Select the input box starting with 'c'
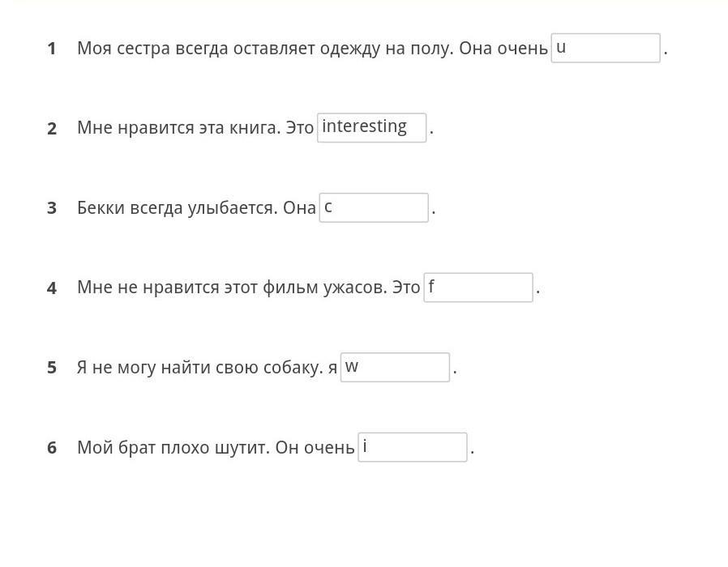This screenshot has width=728, height=567. [x=374, y=207]
